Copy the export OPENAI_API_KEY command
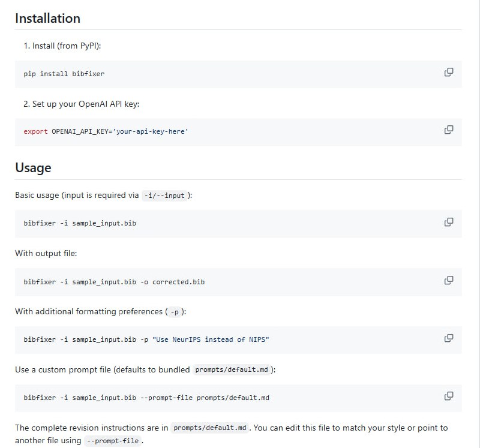This screenshot has height=448, width=480. pyautogui.click(x=448, y=130)
